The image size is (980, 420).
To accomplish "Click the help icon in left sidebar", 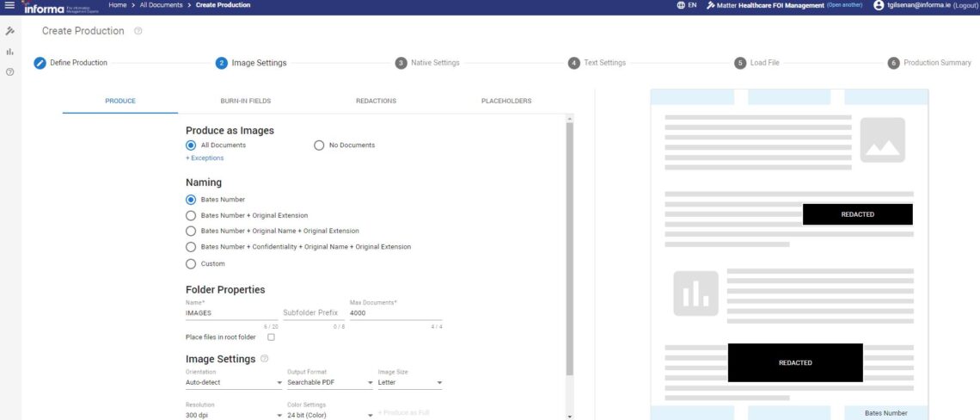I will click(9, 71).
